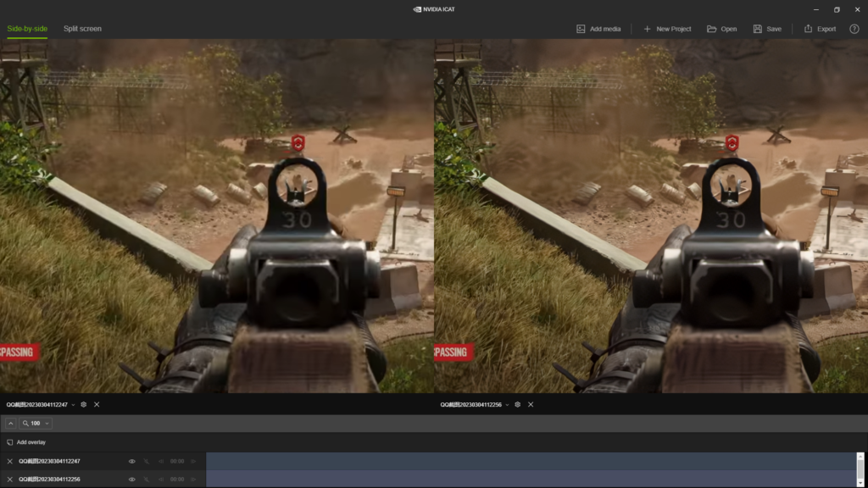The height and width of the screenshot is (488, 868).
Task: Open settings gear for left media panel
Action: coord(84,404)
